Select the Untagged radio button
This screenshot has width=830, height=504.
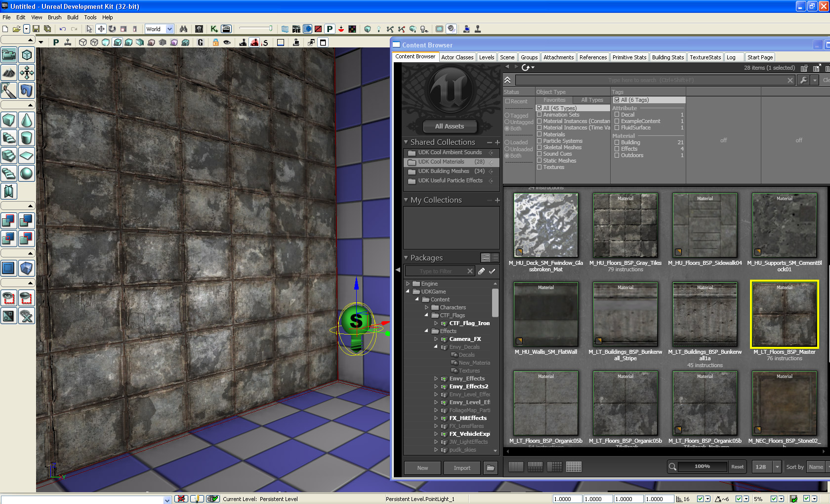[x=507, y=122]
